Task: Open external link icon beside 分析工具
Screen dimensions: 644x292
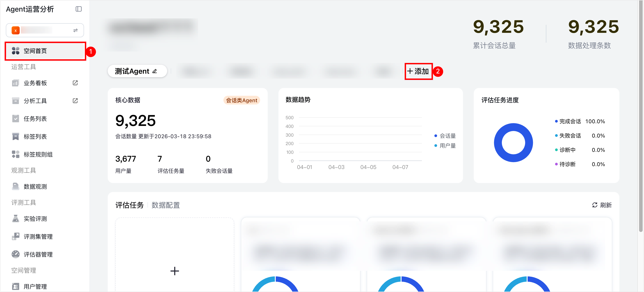Action: (x=75, y=101)
